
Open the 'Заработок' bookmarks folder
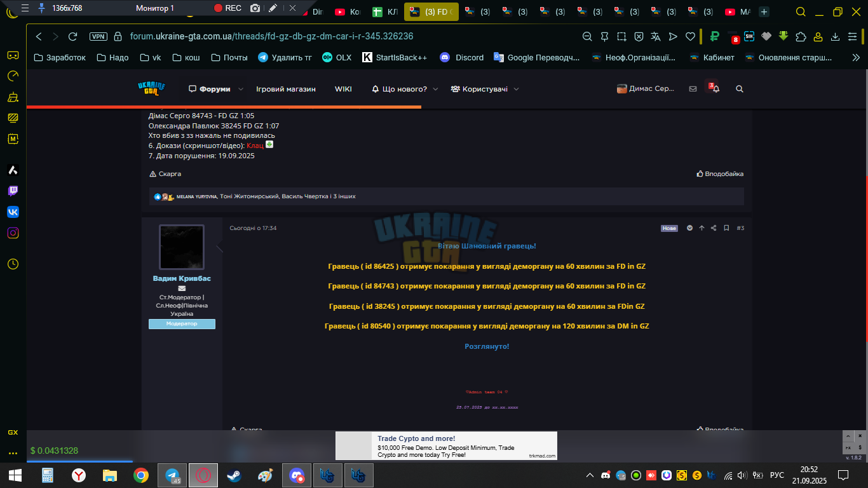(x=60, y=57)
